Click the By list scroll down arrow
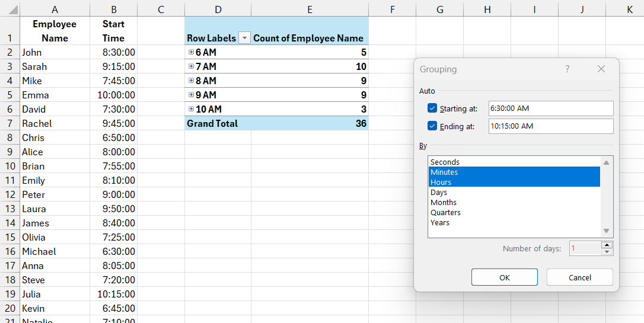 606,231
